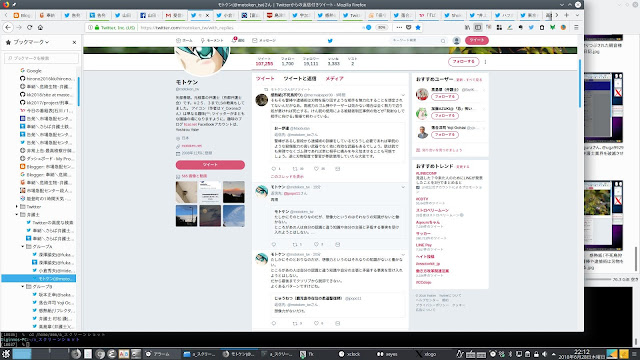The image size is (640, 360).
Task: Click the reply icon on first tweet
Action: point(274,169)
